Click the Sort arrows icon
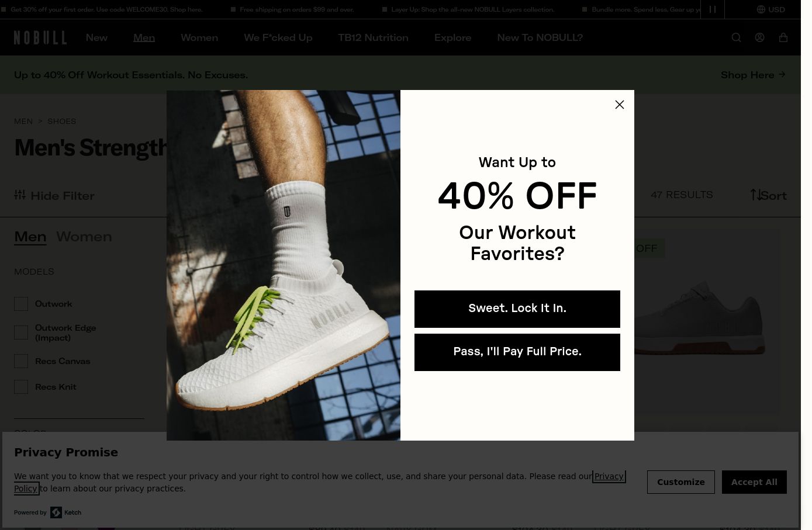The height and width of the screenshot is (530, 812). 756,195
